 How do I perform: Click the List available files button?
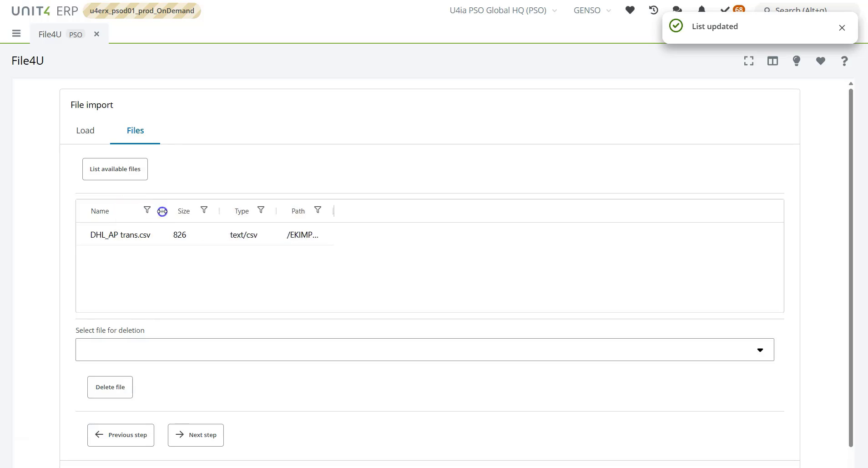click(115, 169)
